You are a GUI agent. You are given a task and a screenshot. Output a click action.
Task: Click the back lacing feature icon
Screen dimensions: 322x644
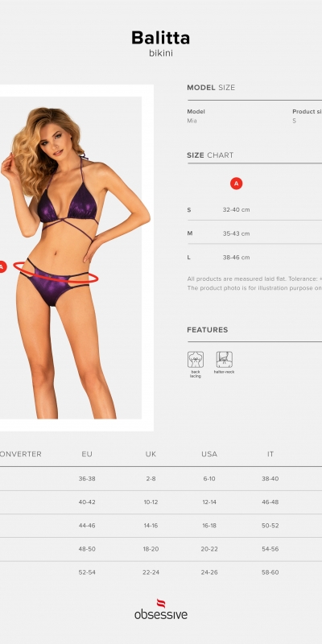click(x=196, y=359)
